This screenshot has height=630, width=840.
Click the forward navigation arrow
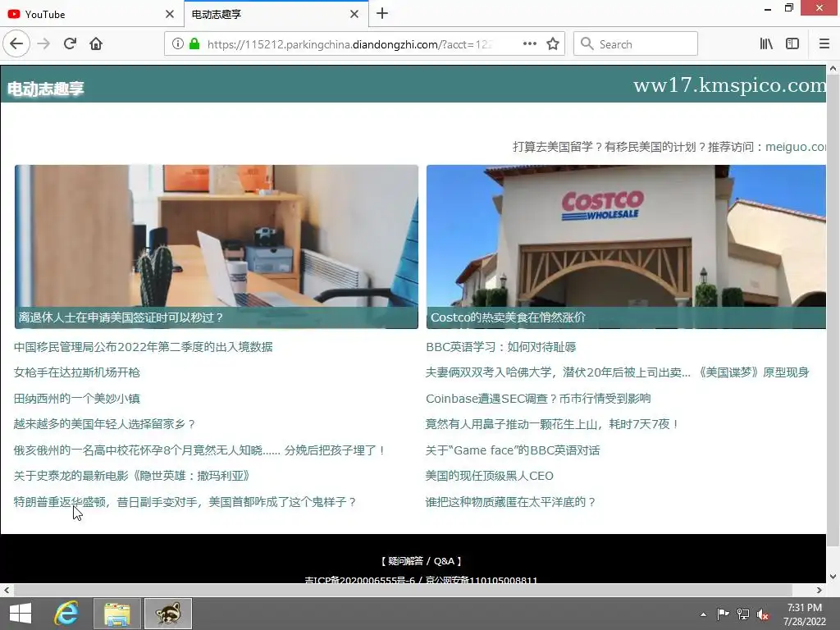43,44
